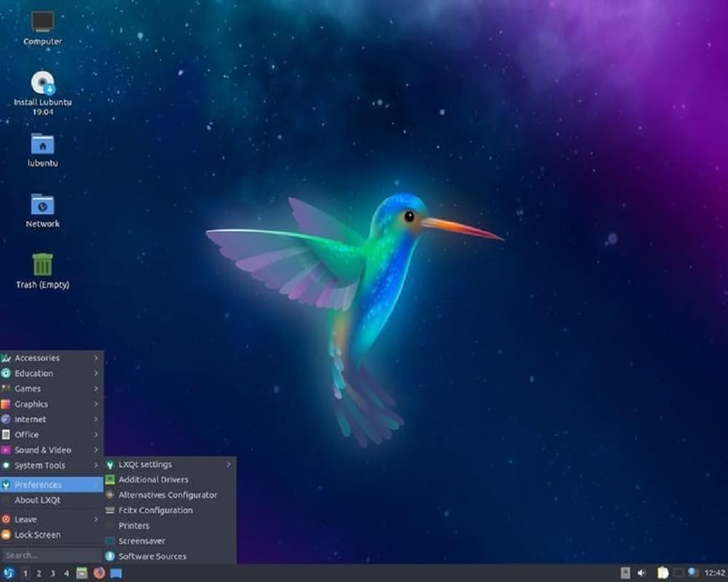Open the clipboard icon in system tray
Viewport: 728px width, 582px height.
click(662, 573)
